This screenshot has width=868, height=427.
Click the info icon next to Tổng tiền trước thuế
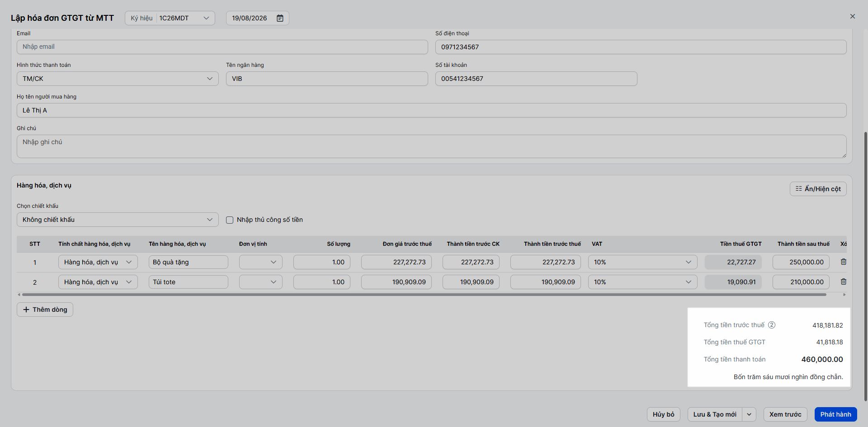772,325
